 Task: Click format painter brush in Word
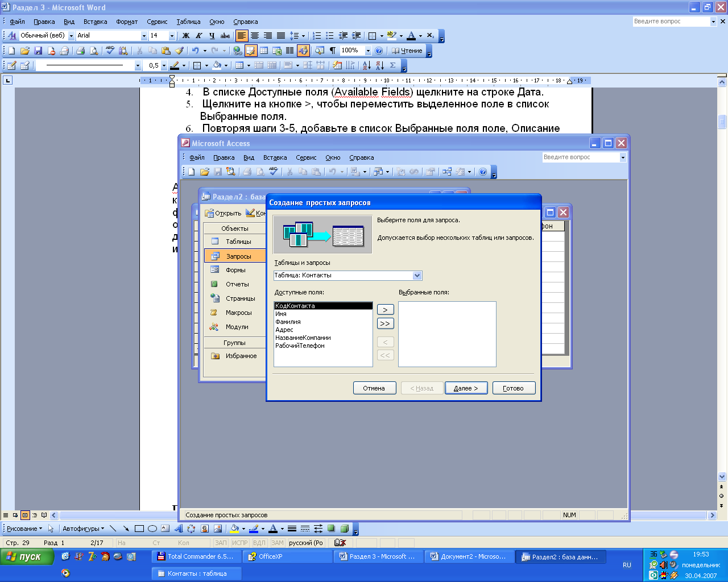(179, 51)
